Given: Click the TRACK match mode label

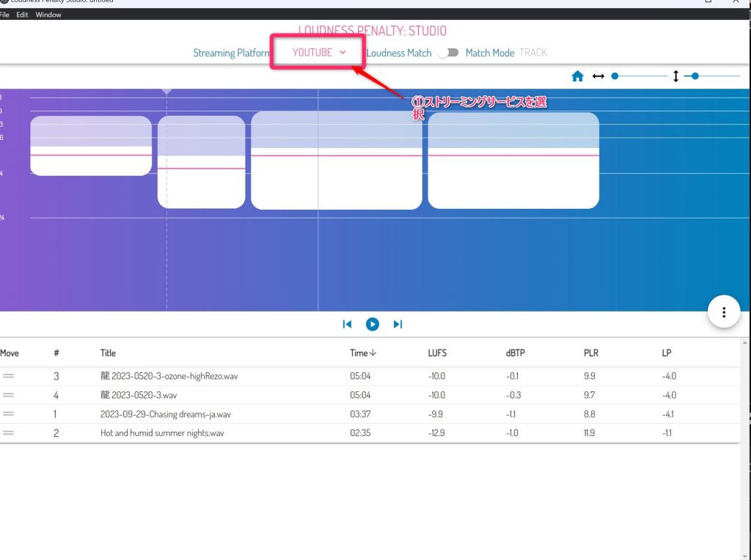Looking at the screenshot, I should [x=533, y=53].
